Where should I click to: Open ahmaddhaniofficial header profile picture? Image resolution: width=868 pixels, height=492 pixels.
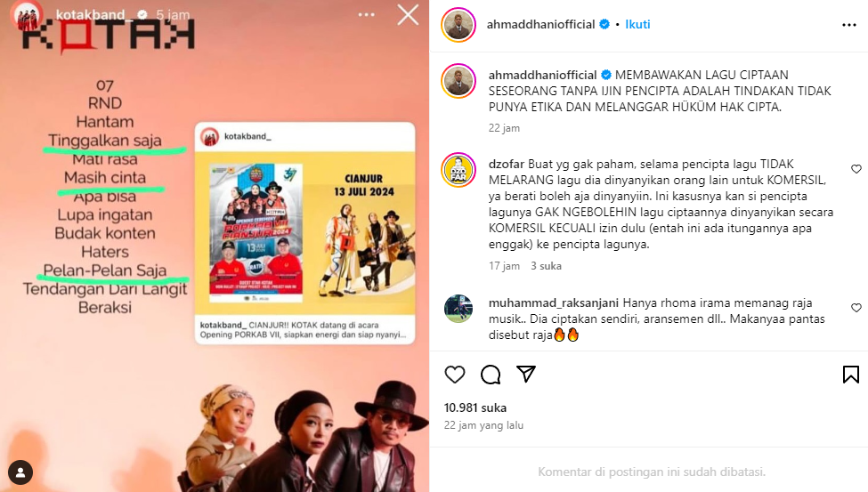click(458, 25)
